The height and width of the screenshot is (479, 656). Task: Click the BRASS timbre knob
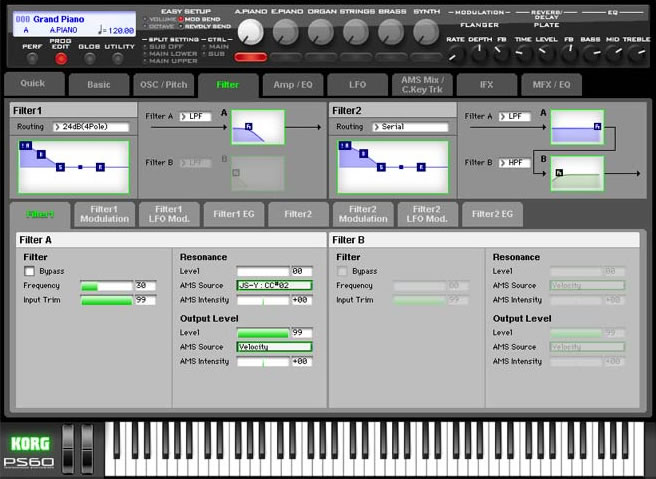[391, 32]
